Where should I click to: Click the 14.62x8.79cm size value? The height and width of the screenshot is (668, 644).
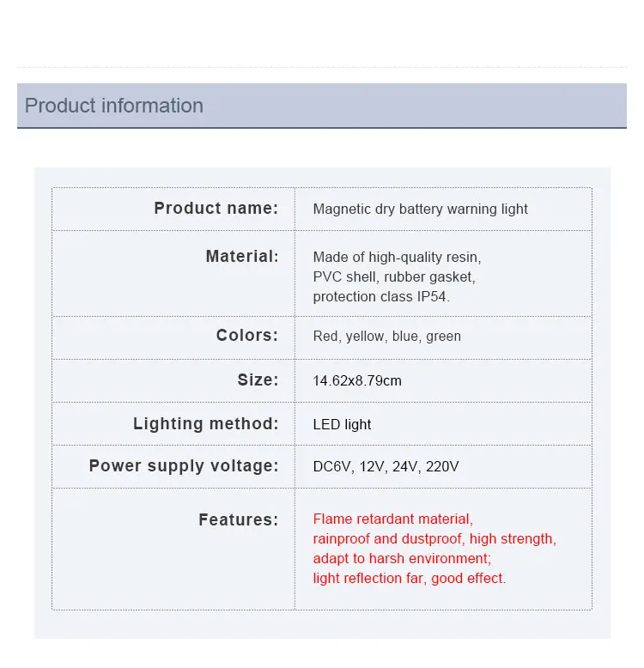(x=357, y=380)
